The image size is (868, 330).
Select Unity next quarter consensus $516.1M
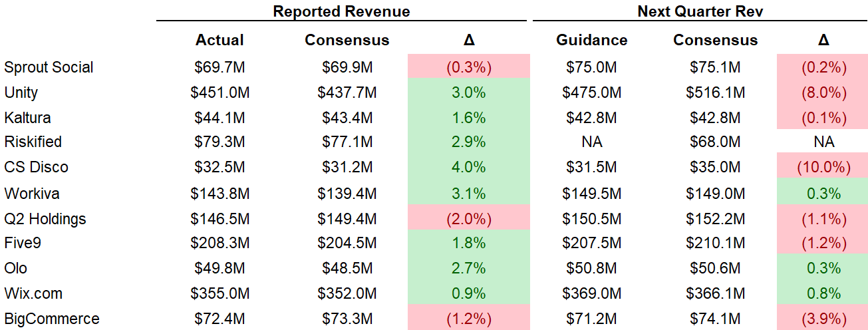tap(715, 92)
